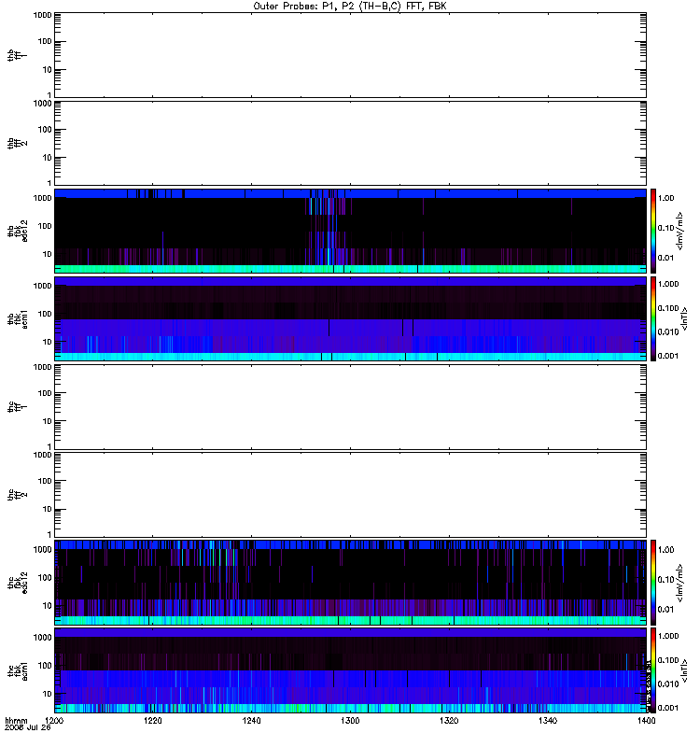This screenshot has width=700, height=747.
Task: Click the 0.100 value on thb scm1 color bar
Action: coord(668,308)
